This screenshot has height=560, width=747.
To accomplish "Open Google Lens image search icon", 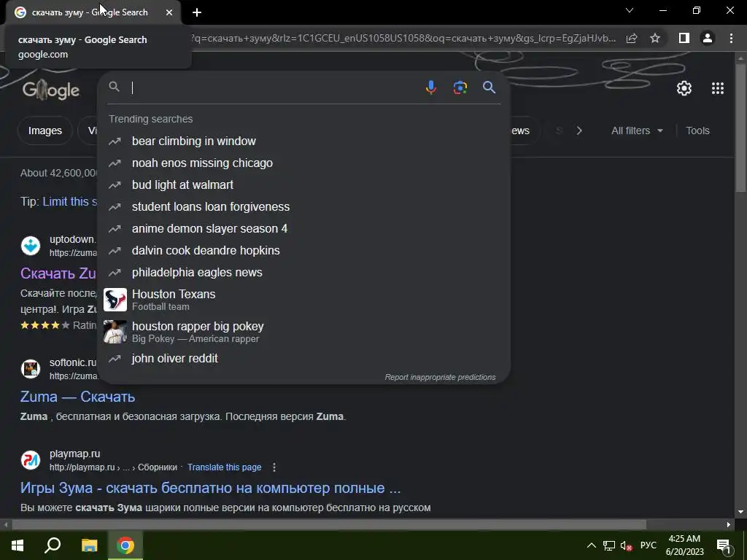I will point(460,87).
